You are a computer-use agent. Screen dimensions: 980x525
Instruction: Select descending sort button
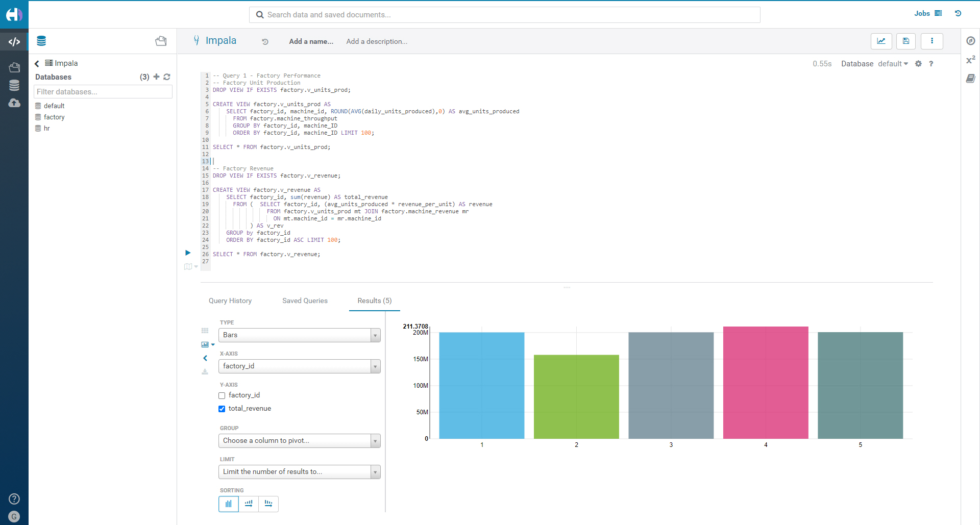(268, 504)
